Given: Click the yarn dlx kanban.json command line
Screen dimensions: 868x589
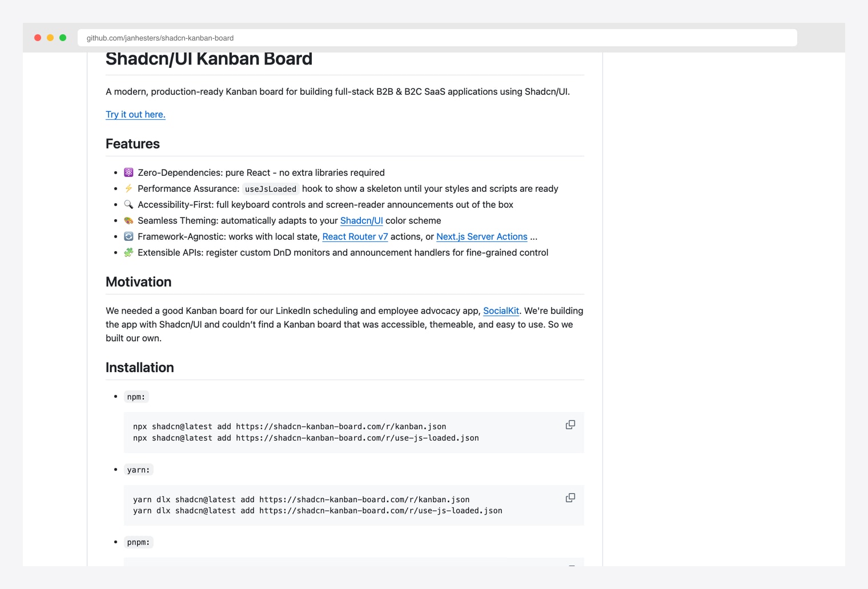Looking at the screenshot, I should pyautogui.click(x=302, y=499).
